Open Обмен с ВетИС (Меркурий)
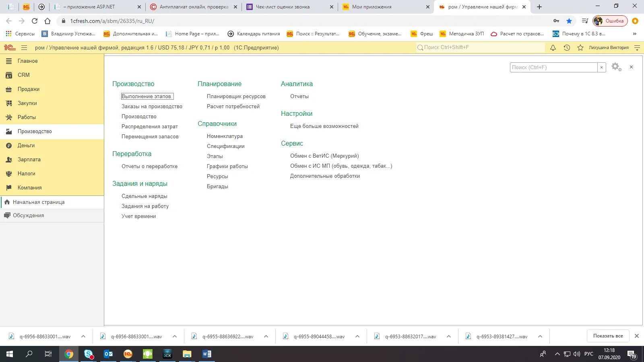Screen dimensions: 644x362 coord(324,156)
